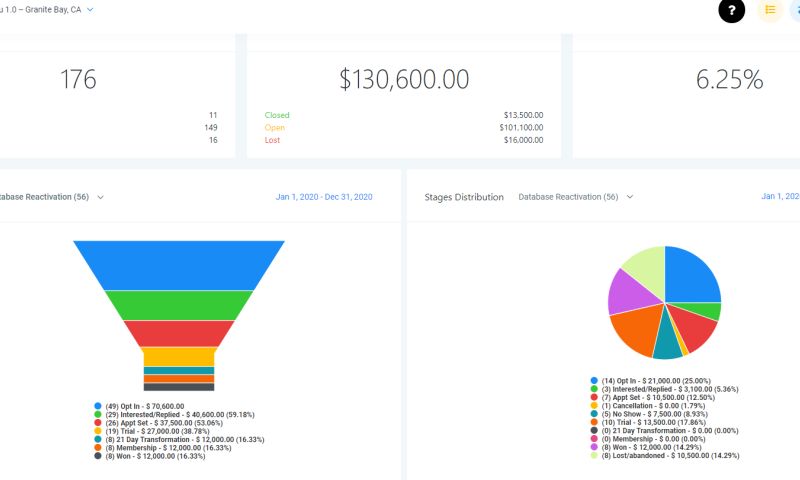Viewport: 800px width, 480px height.
Task: Click the 6.25% conversion rate figure
Action: [x=726, y=80]
